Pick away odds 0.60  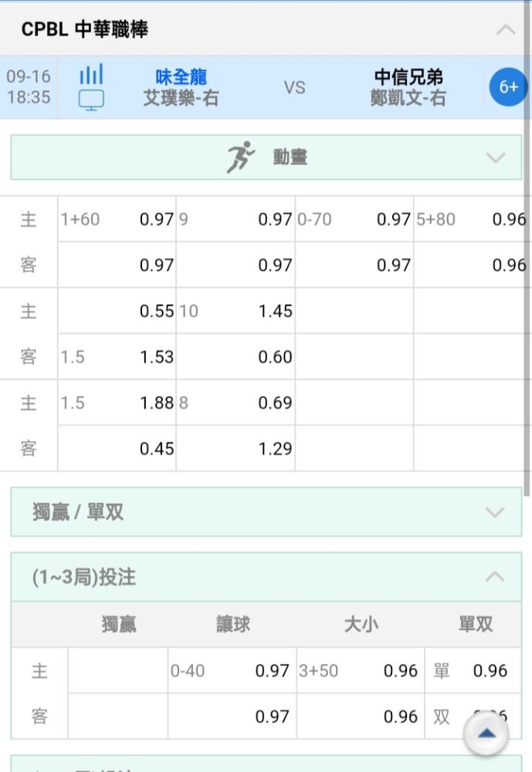tap(236, 357)
